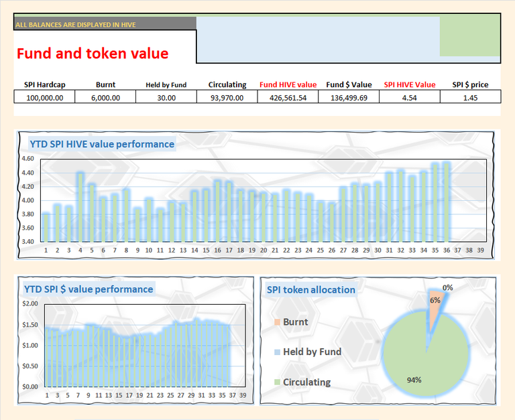
Task: Click the 3.40 axis label in HIVE chart
Action: pyautogui.click(x=27, y=242)
